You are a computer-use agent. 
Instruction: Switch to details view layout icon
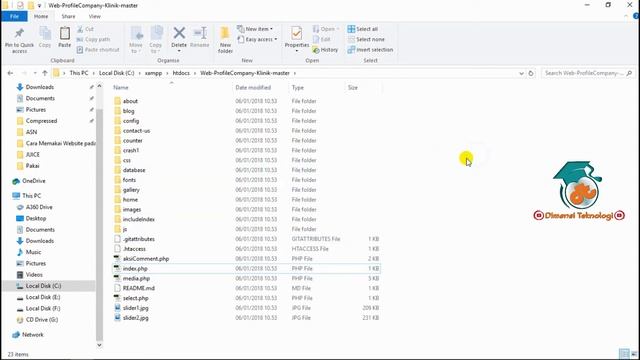(x=623, y=354)
